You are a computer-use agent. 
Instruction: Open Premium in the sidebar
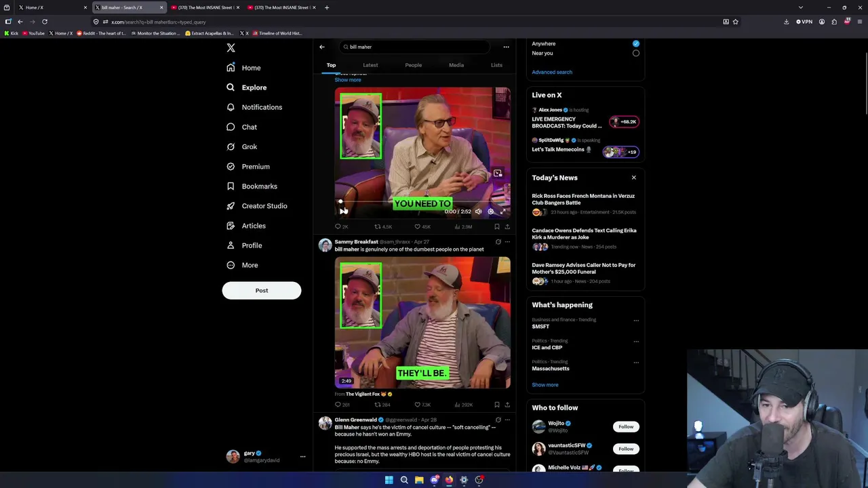point(248,166)
